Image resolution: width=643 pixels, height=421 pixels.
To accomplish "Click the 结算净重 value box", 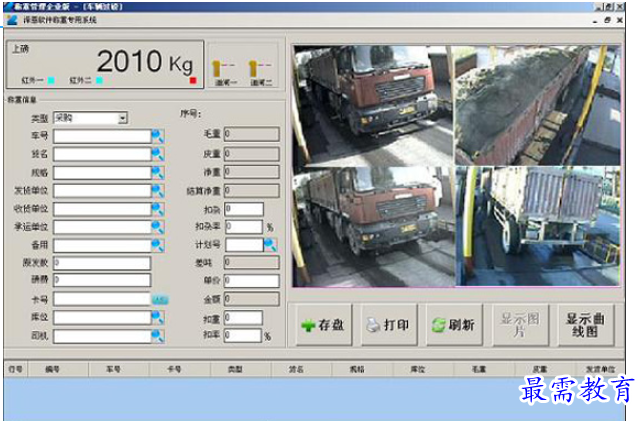I will tap(252, 191).
